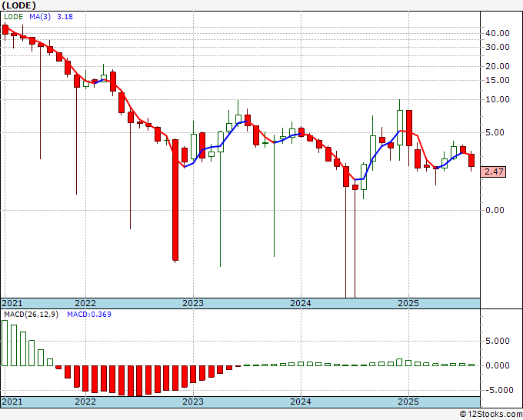The image size is (523, 420).
Task: Click 2022 on the price chart time axis
Action: (85, 303)
